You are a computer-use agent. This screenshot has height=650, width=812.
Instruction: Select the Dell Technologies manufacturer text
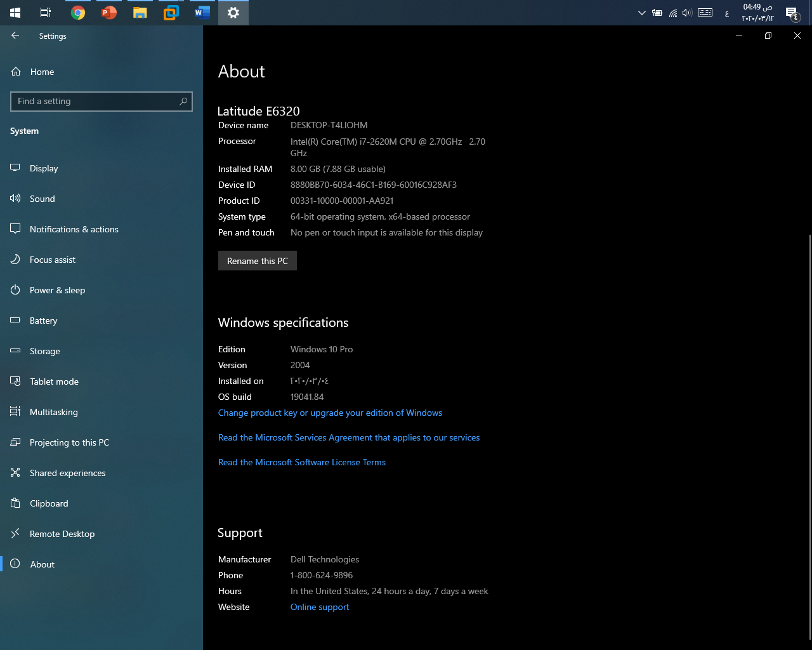(325, 559)
